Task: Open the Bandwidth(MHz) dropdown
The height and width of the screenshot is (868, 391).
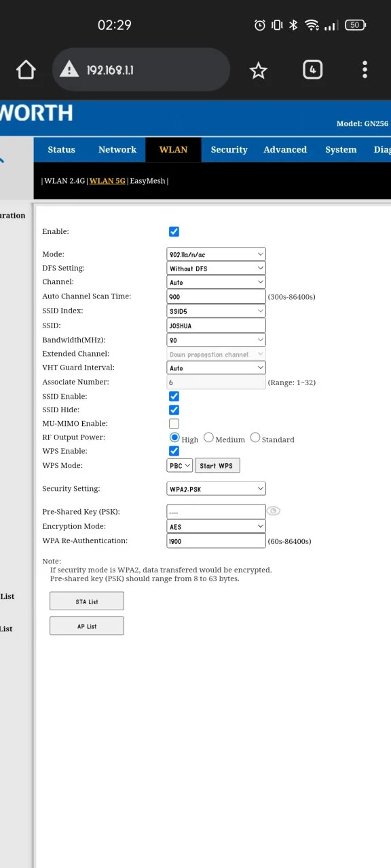Action: coord(216,340)
